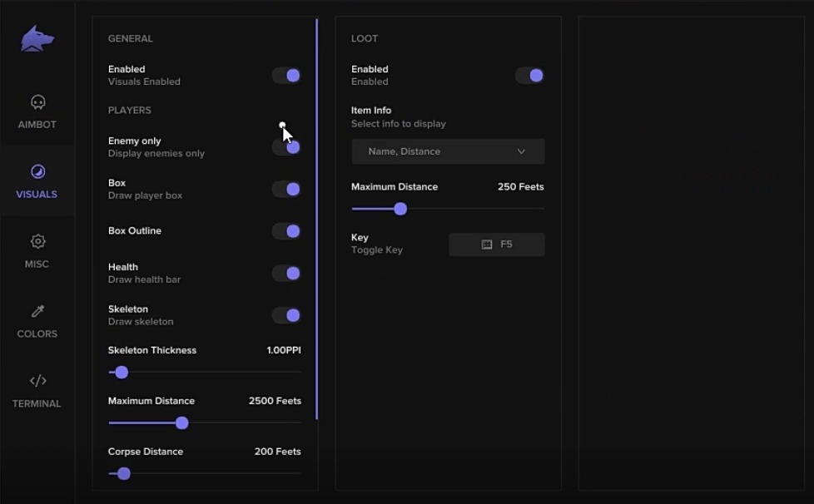Screen dimensions: 814x504
Task: Open Misc settings gear icon
Action: point(38,241)
